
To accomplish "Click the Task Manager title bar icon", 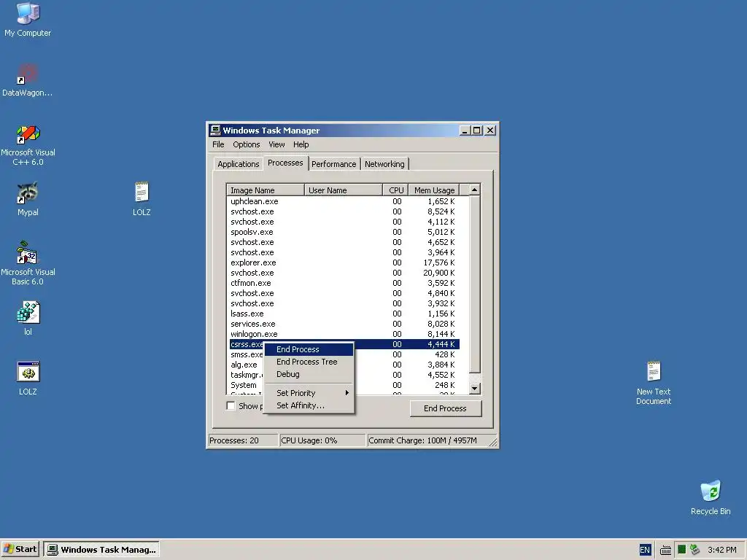I will coord(215,131).
